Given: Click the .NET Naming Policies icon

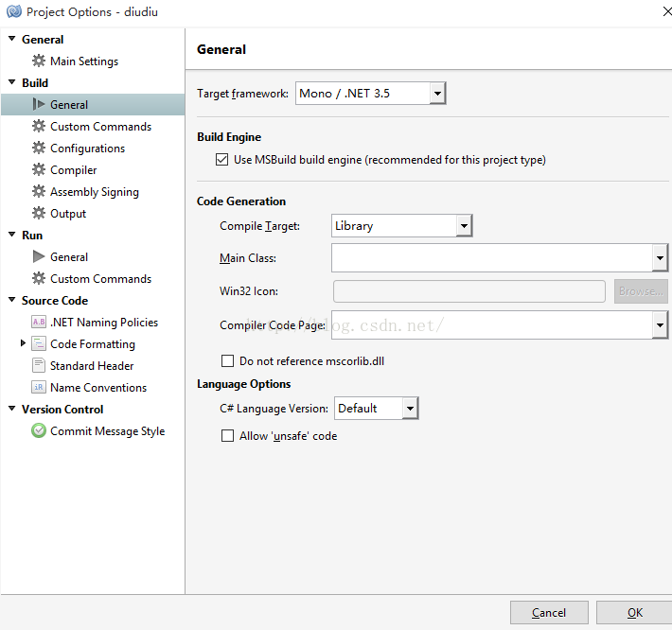Looking at the screenshot, I should coord(39,322).
